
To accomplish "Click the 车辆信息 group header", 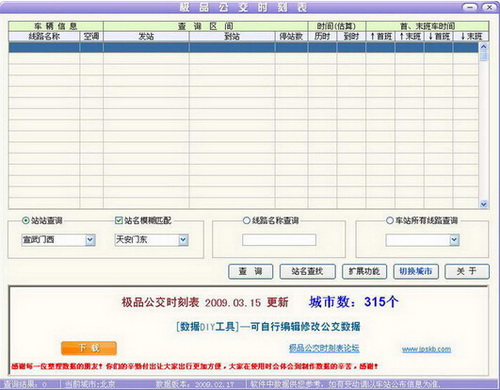I will click(x=56, y=26).
